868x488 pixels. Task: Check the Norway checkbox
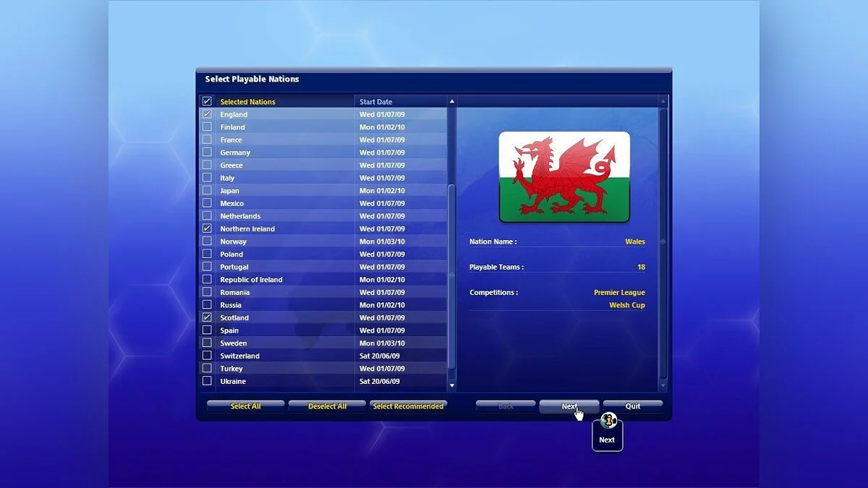tap(207, 241)
